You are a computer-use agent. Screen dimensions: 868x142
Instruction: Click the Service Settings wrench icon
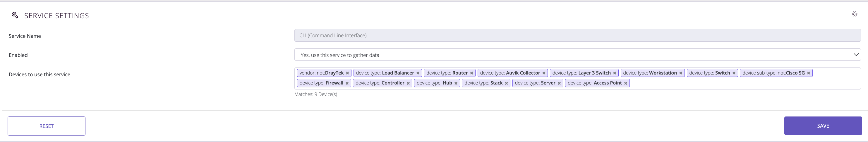[15, 15]
